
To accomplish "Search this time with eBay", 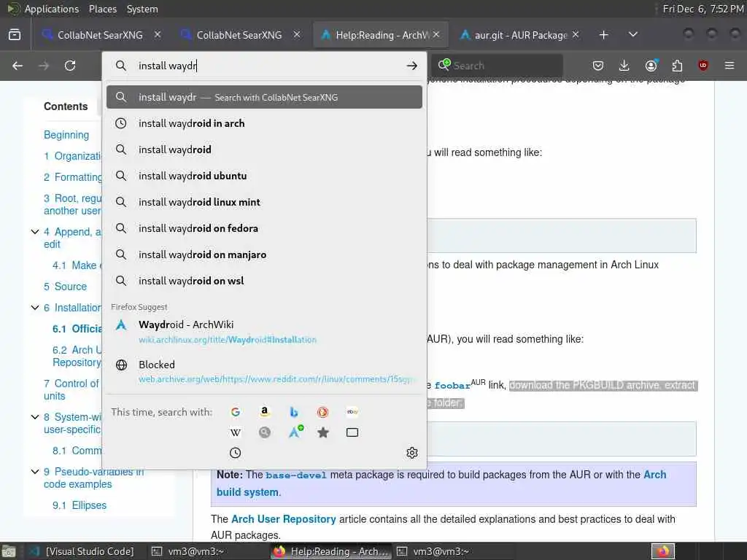I will point(352,412).
